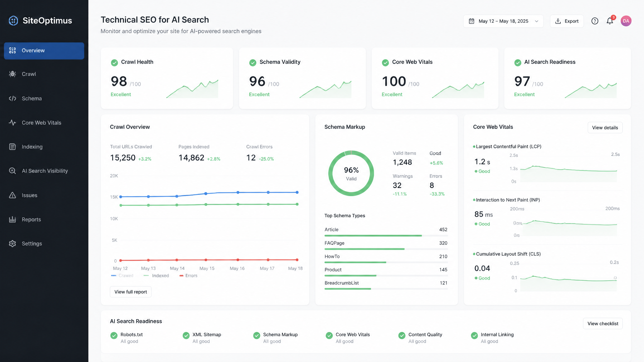Viewport: 644px width, 362px height.
Task: Click the calendar icon in date picker
Action: pos(471,21)
